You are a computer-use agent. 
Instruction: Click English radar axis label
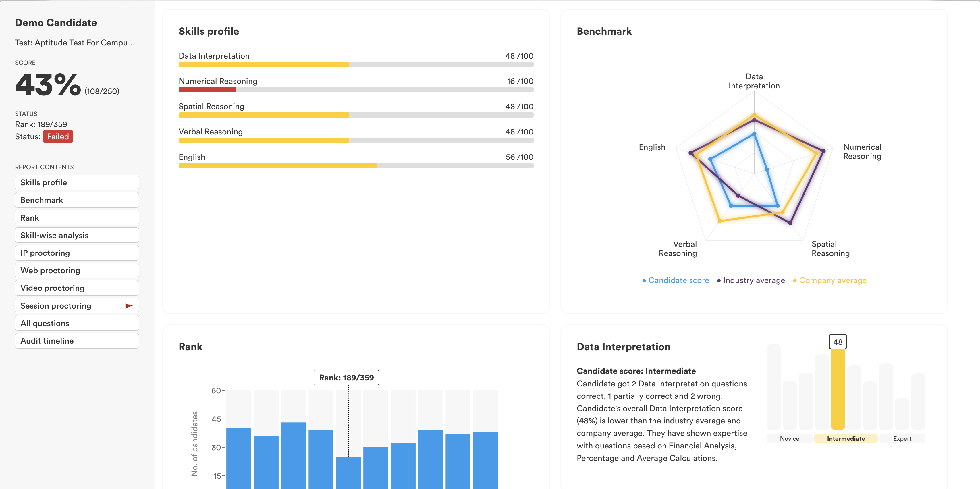(652, 147)
